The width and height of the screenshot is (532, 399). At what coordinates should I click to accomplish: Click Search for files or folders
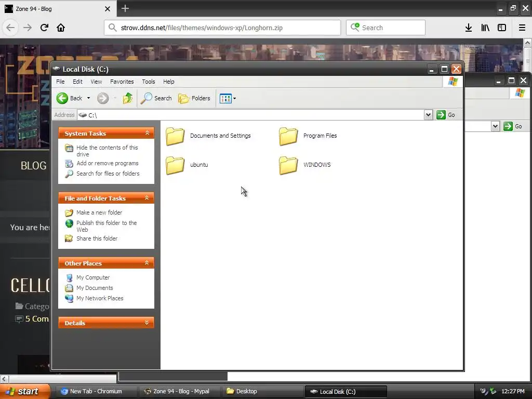[x=108, y=174]
